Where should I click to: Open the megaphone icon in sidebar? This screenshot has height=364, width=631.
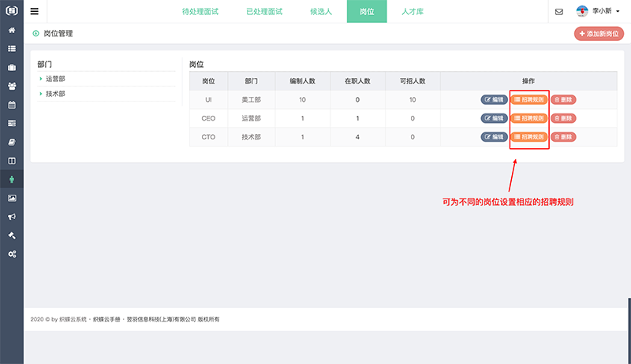click(x=12, y=217)
